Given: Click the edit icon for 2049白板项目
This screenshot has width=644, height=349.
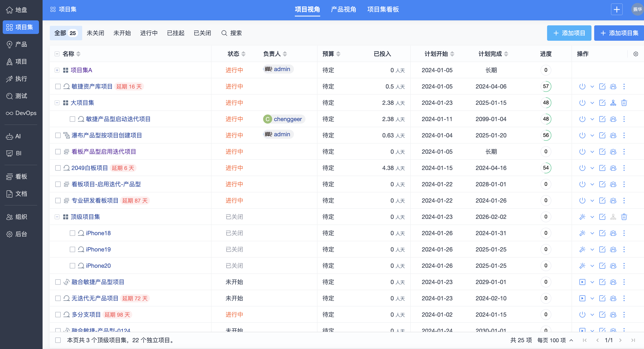Looking at the screenshot, I should click(602, 168).
